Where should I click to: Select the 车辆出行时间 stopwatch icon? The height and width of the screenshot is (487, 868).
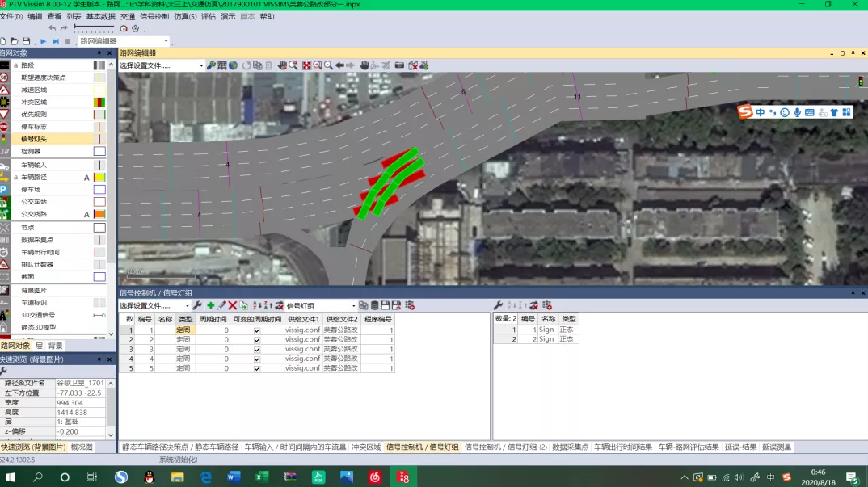[4, 252]
